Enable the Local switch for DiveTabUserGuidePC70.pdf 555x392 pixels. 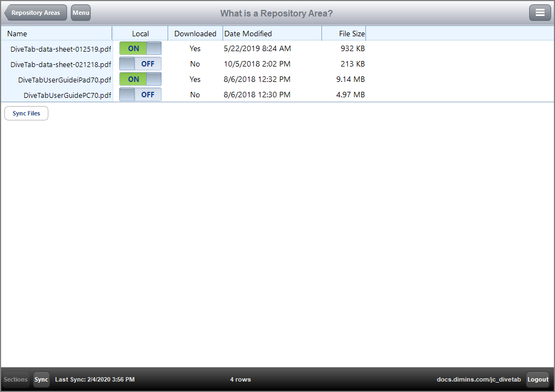[x=140, y=95]
